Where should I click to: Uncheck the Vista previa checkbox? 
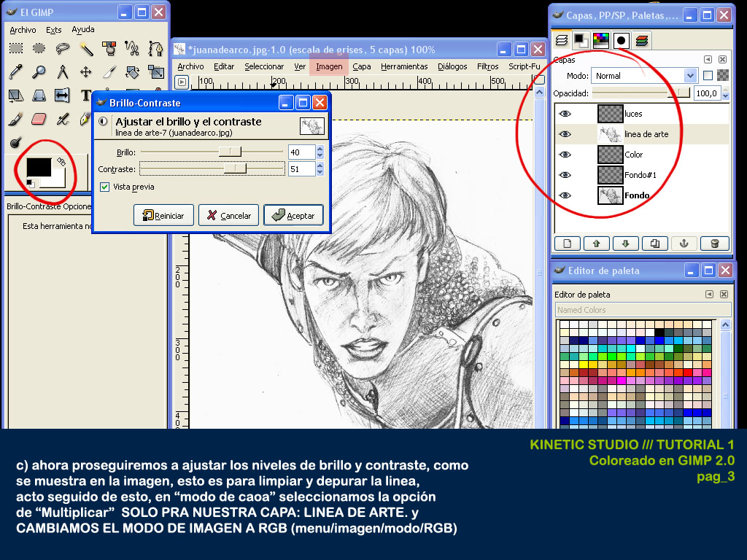pyautogui.click(x=105, y=187)
